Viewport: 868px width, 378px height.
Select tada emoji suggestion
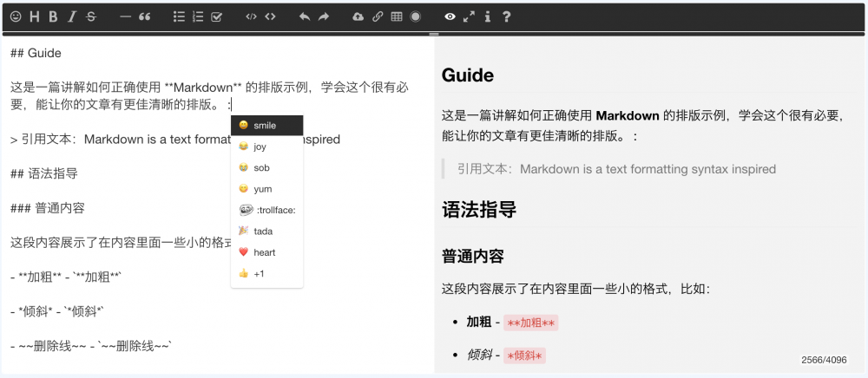point(266,231)
